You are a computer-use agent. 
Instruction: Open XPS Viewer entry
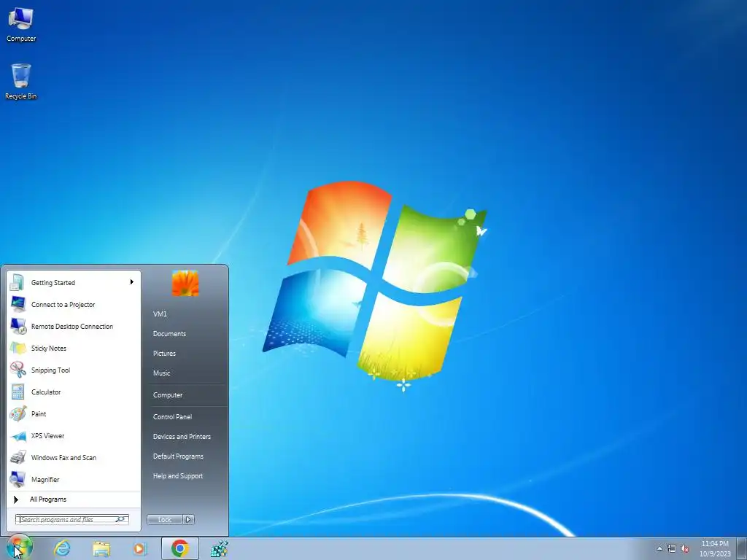pyautogui.click(x=74, y=436)
